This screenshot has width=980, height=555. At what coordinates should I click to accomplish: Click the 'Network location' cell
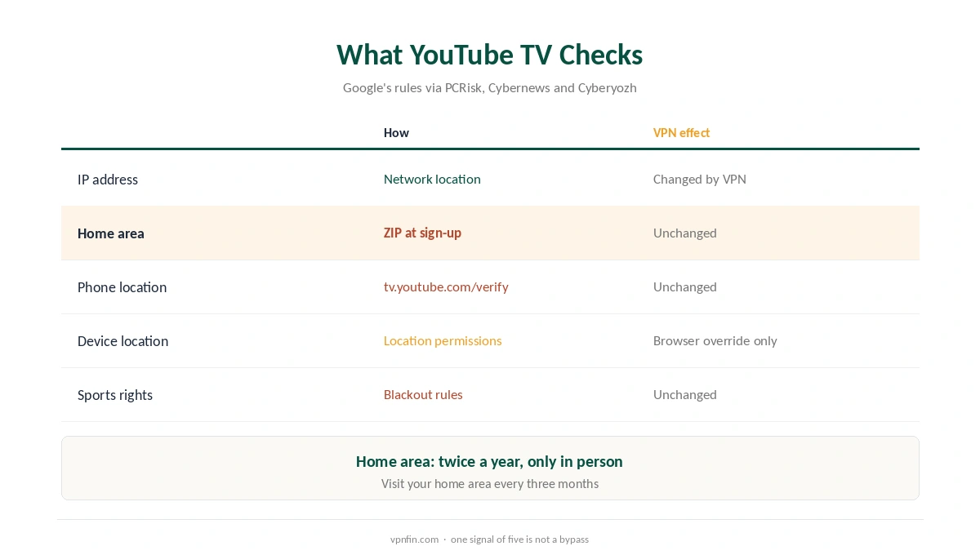click(432, 180)
